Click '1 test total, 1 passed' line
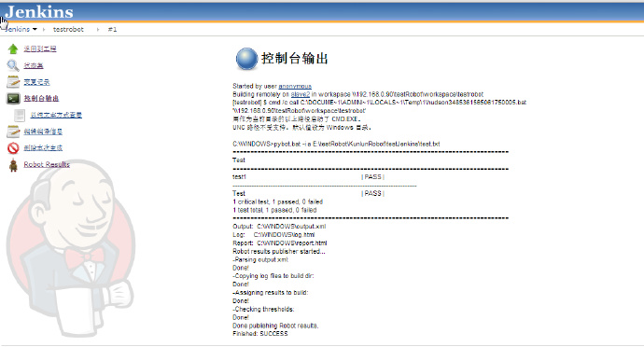Image resolution: width=644 pixels, height=347 pixels. click(274, 210)
